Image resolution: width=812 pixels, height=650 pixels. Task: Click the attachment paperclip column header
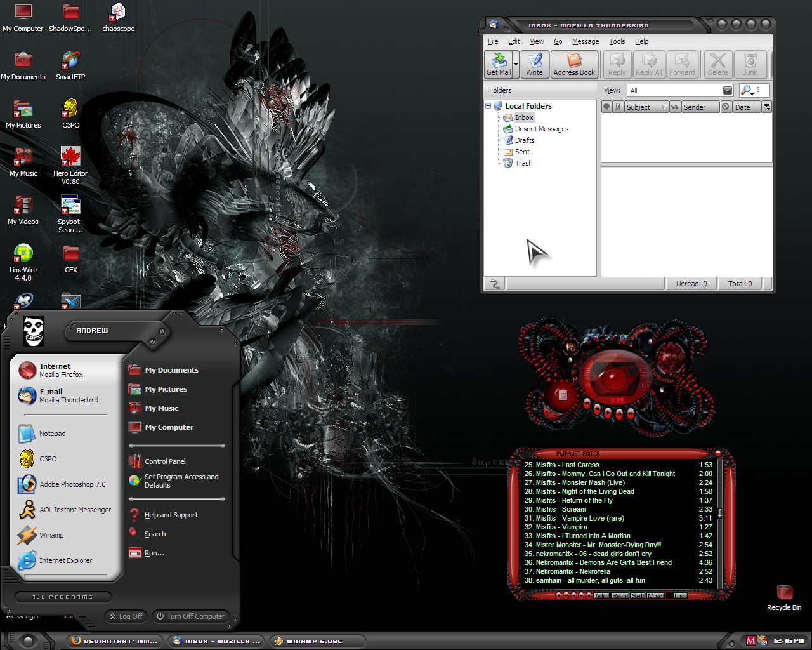pos(617,107)
